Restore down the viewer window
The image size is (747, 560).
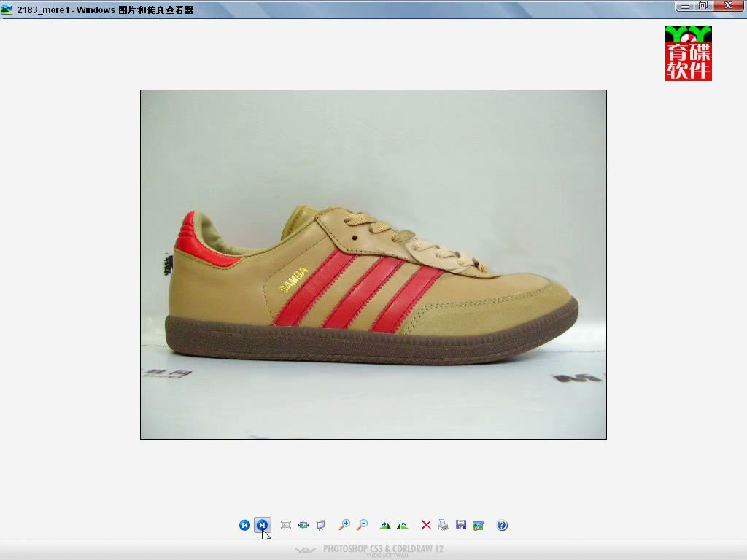point(703,7)
